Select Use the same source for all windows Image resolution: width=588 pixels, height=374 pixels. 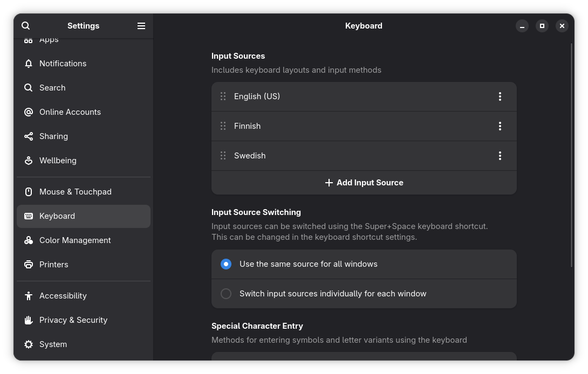point(225,264)
